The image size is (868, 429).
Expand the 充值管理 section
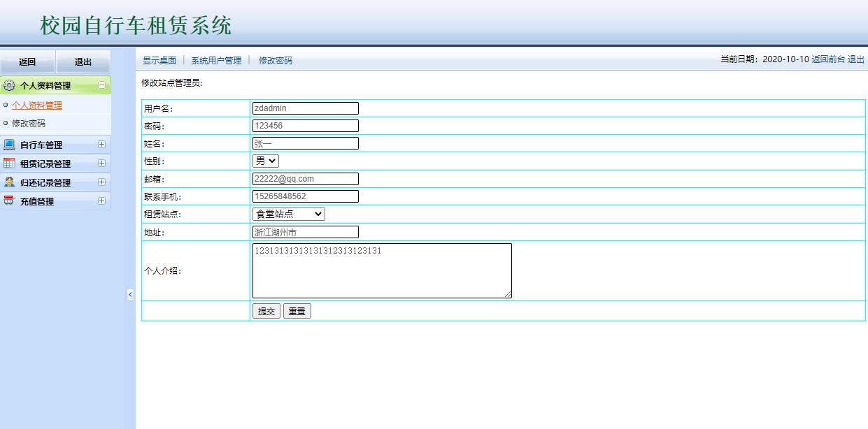click(101, 201)
